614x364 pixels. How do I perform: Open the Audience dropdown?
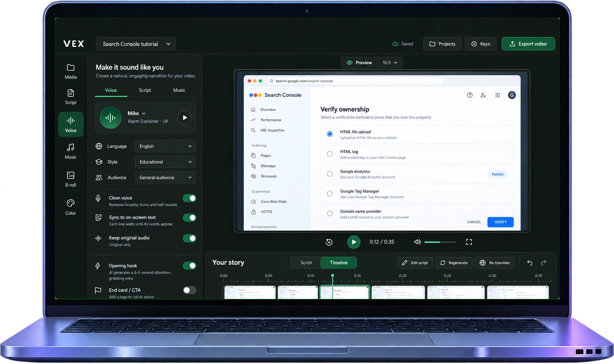(165, 177)
